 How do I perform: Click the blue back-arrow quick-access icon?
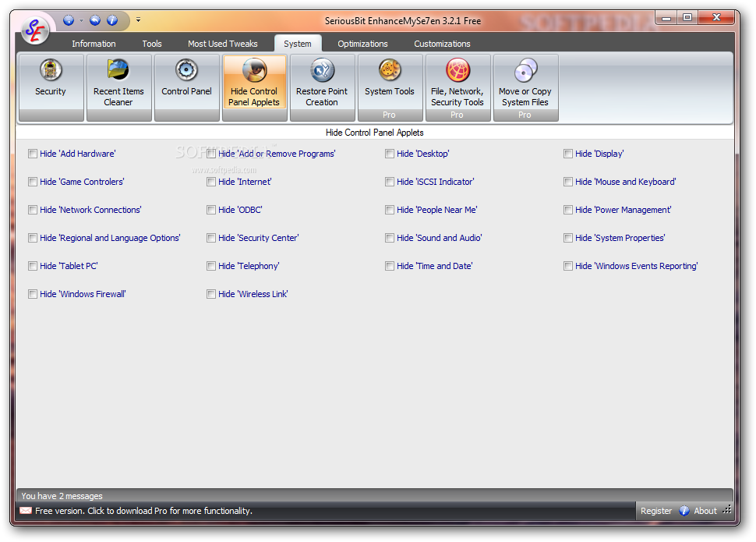coord(95,19)
